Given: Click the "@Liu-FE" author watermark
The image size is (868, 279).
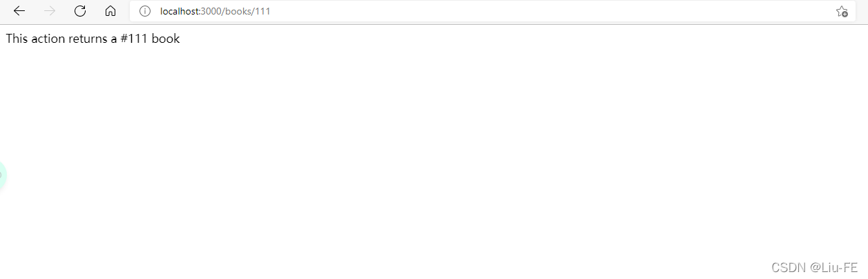Looking at the screenshot, I should (x=834, y=267).
